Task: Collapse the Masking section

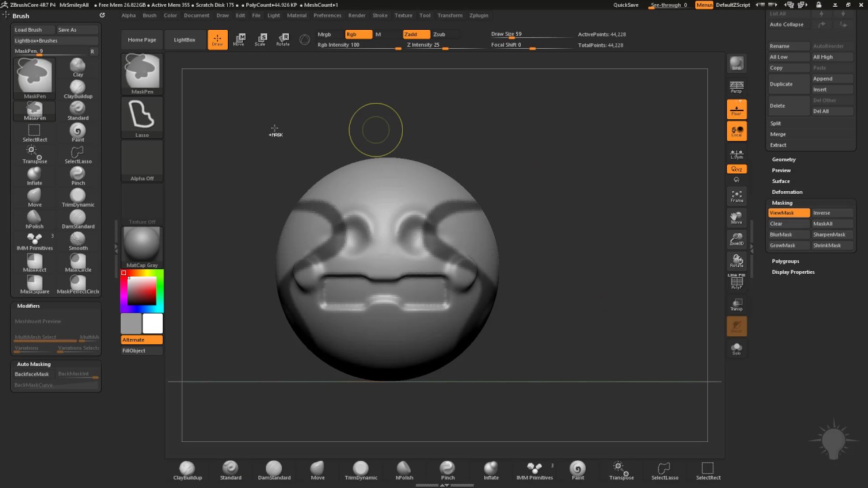Action: (x=782, y=203)
